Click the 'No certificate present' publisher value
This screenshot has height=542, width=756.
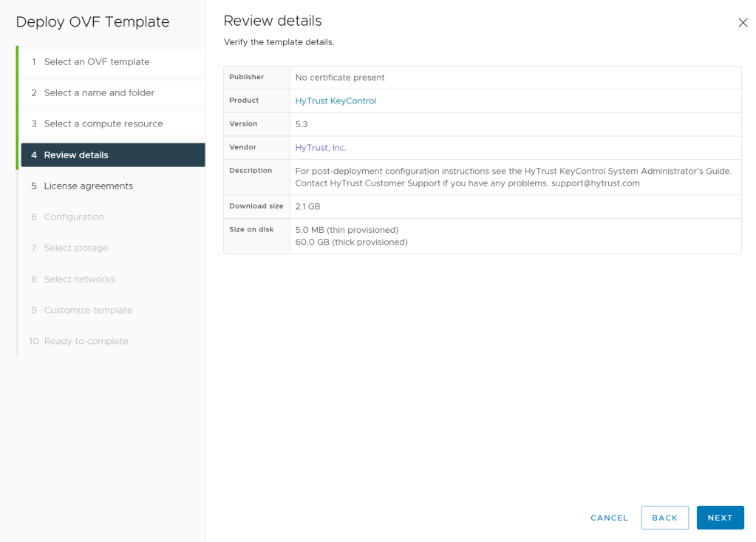point(340,78)
